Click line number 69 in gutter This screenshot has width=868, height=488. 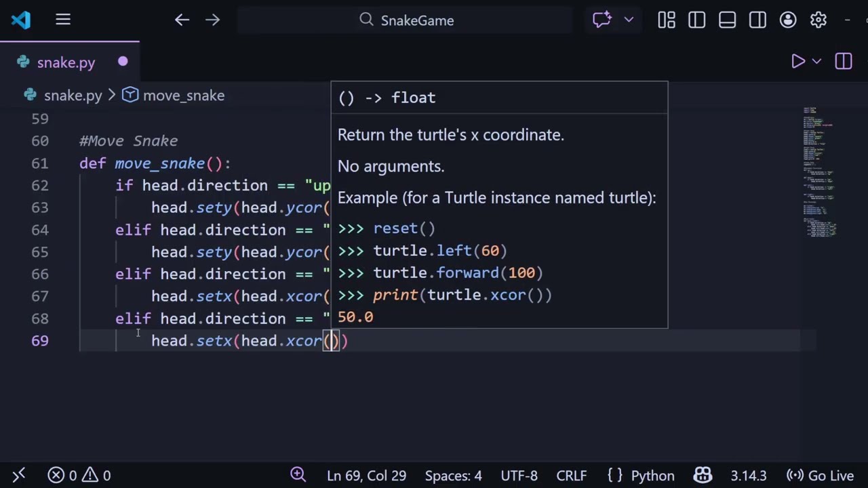coord(40,341)
